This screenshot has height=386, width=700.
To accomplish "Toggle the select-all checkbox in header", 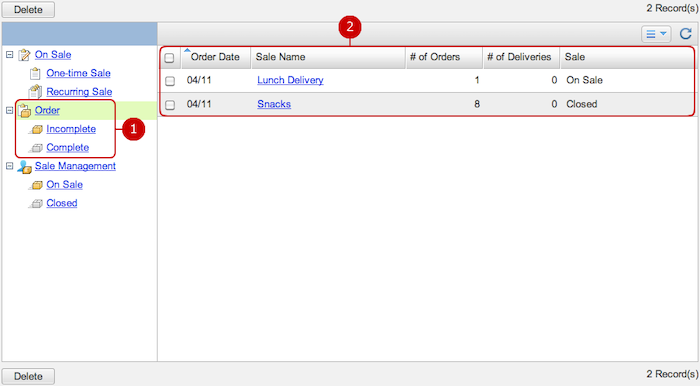I will click(169, 58).
